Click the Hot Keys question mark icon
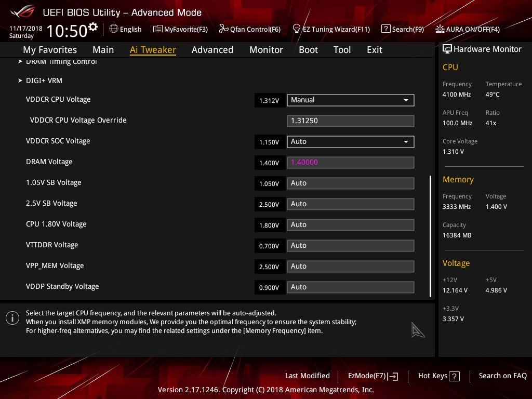The image size is (532, 399). 454,376
